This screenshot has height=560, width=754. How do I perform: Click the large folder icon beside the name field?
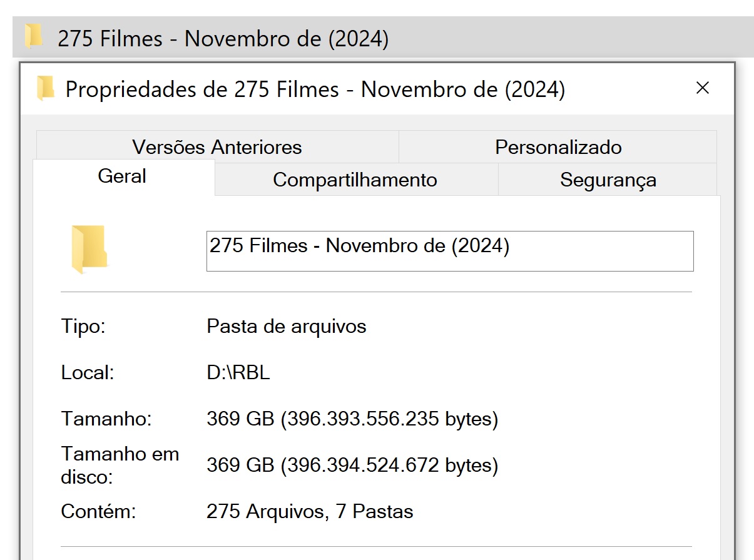(89, 250)
